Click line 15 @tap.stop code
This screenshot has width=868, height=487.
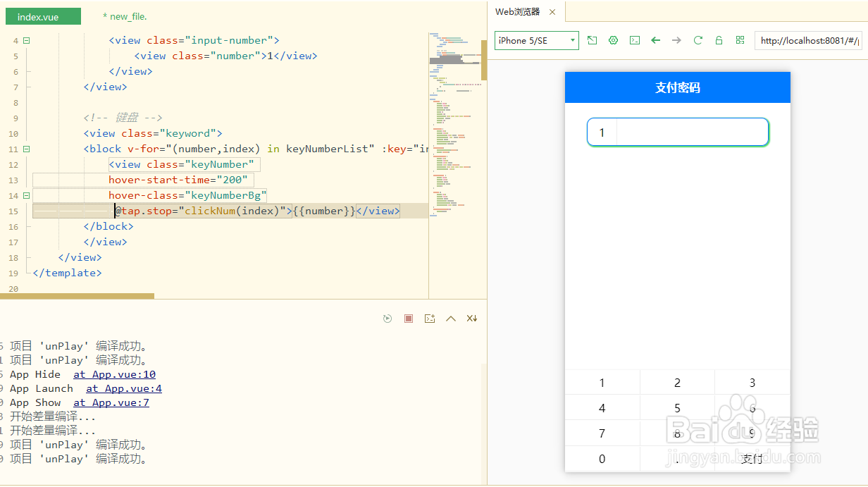(x=257, y=211)
